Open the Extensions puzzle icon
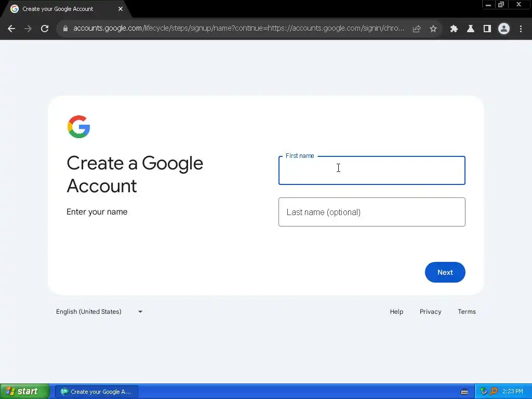Image resolution: width=532 pixels, height=399 pixels. [454, 29]
